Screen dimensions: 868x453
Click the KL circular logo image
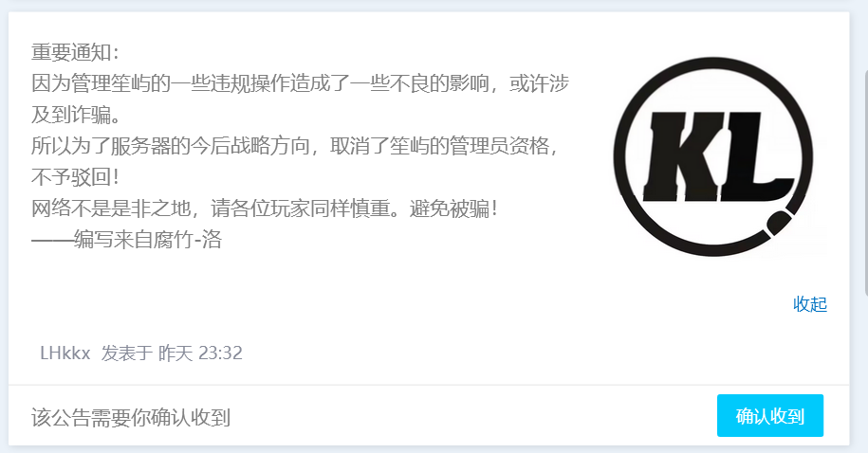coord(713,156)
